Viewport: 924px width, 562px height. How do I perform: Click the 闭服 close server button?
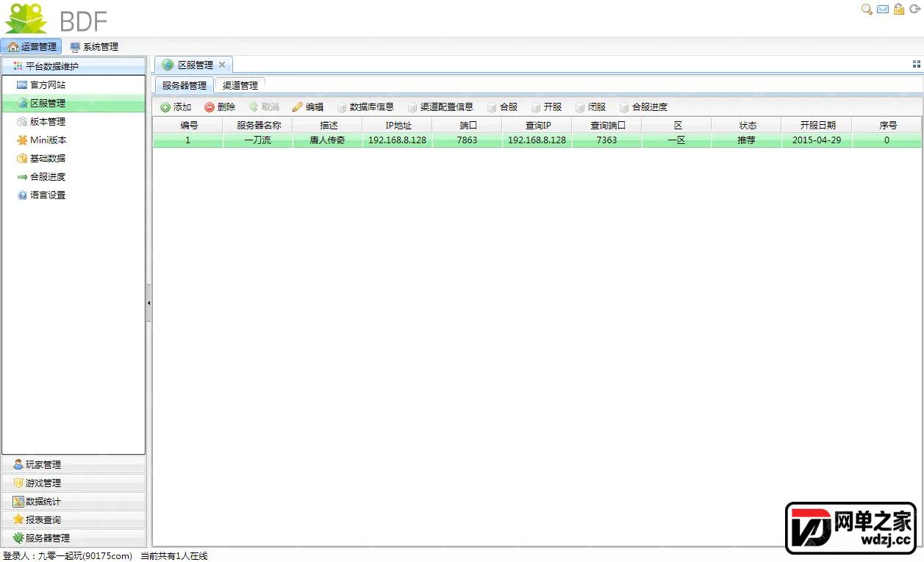(590, 107)
